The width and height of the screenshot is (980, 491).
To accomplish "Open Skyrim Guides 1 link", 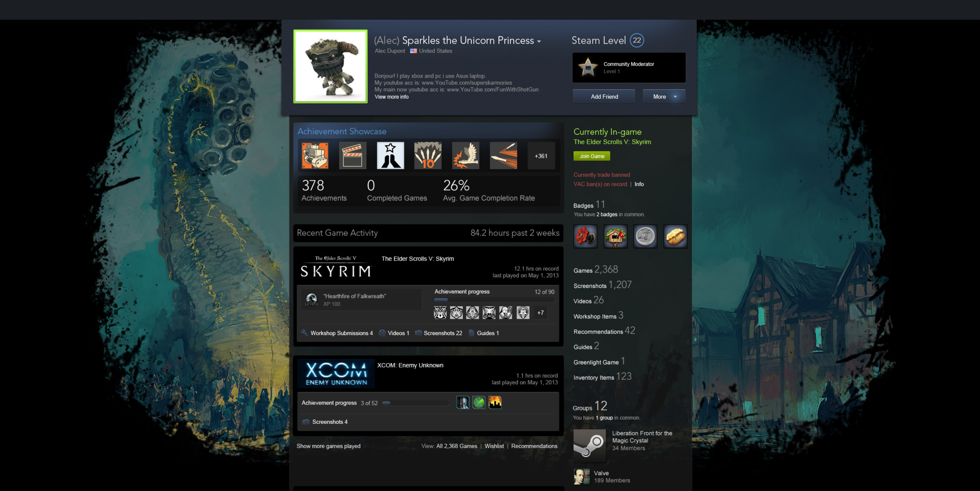I will [x=488, y=333].
